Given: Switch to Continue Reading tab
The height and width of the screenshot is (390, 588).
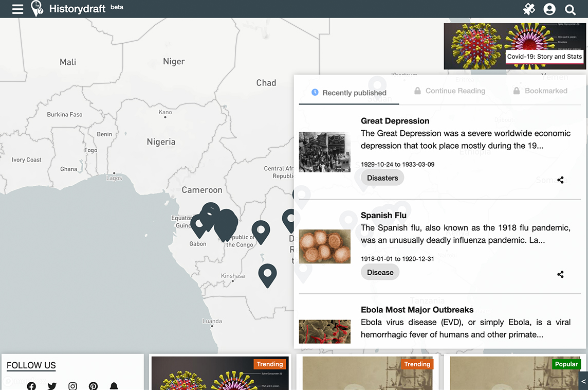Looking at the screenshot, I should (x=450, y=91).
